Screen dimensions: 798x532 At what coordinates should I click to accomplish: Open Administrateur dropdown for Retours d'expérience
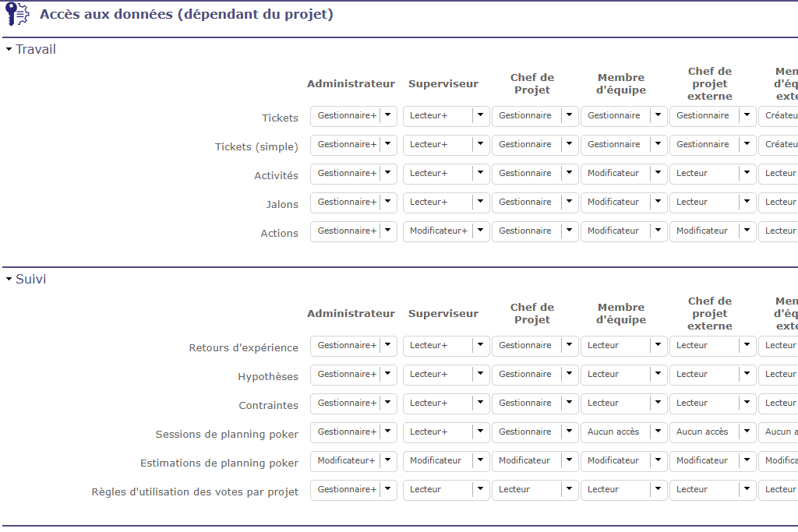pos(388,345)
